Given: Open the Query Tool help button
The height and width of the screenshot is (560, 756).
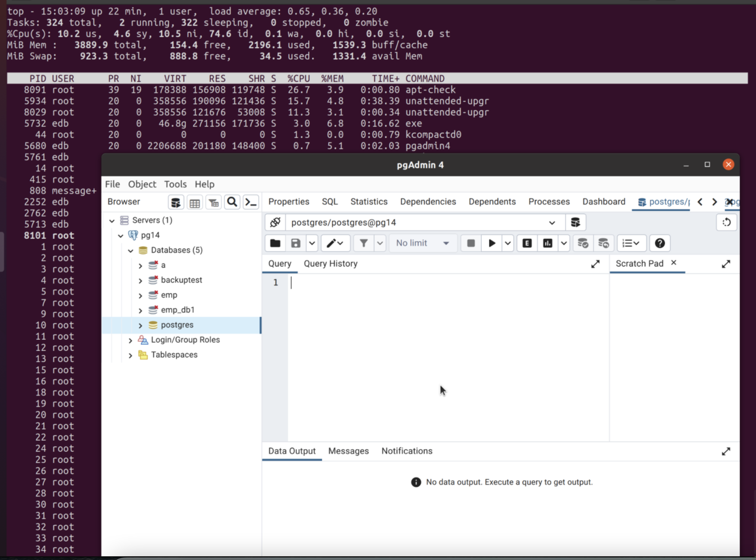Looking at the screenshot, I should pos(659,243).
